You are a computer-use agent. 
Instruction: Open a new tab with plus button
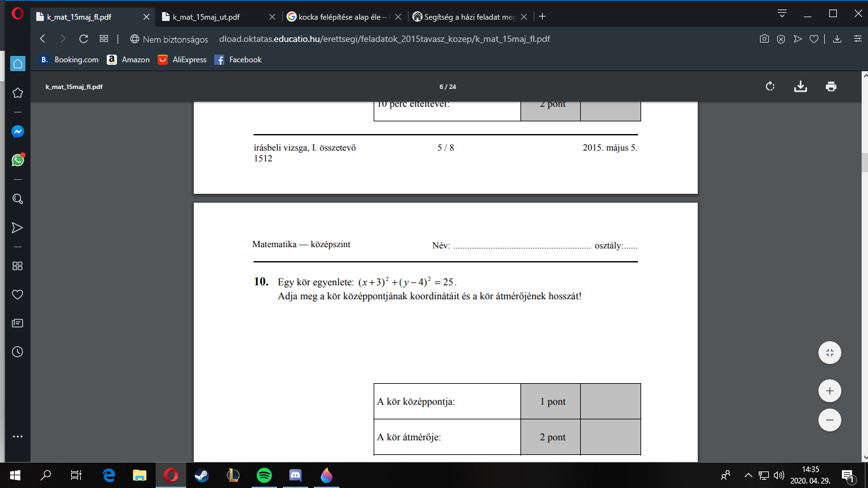pyautogui.click(x=542, y=17)
